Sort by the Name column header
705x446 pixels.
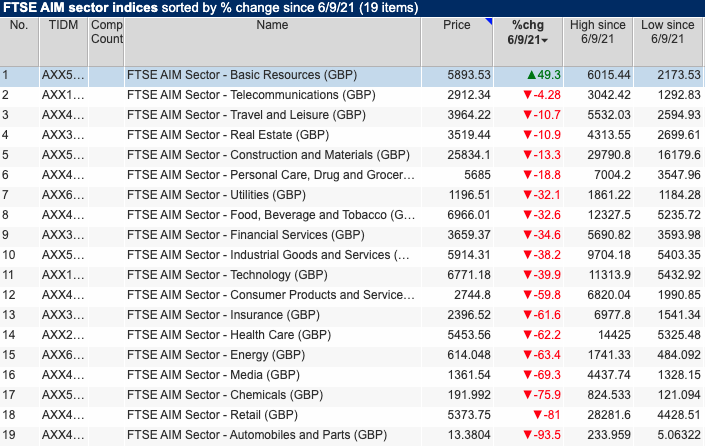tap(272, 24)
